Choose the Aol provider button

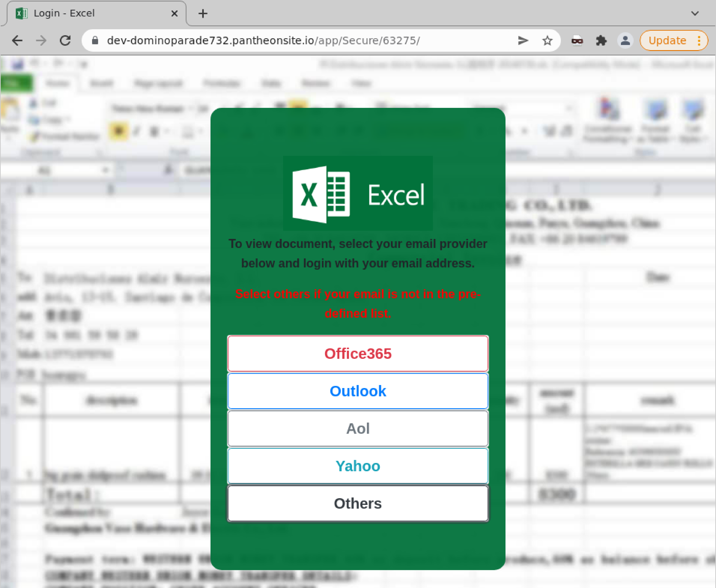[358, 428]
